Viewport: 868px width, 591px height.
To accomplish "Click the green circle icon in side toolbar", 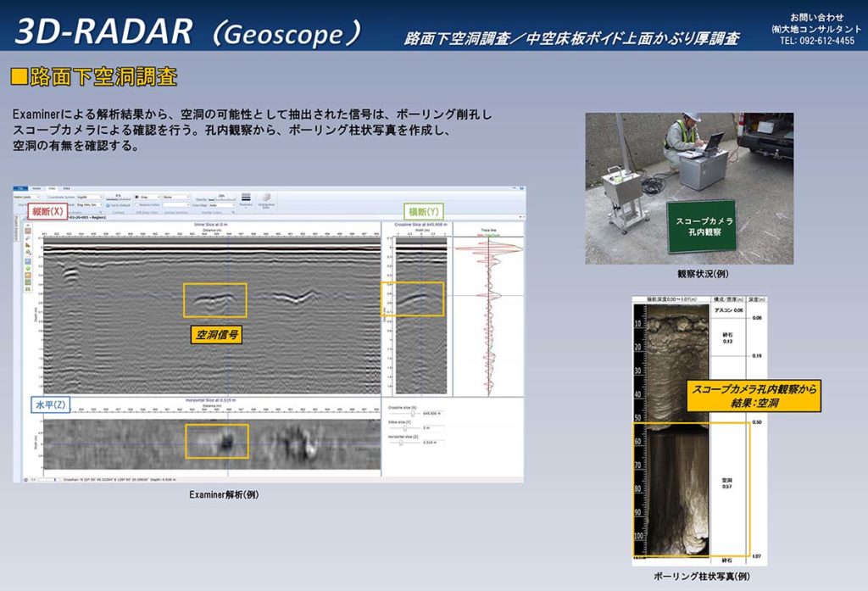I will tap(28, 269).
